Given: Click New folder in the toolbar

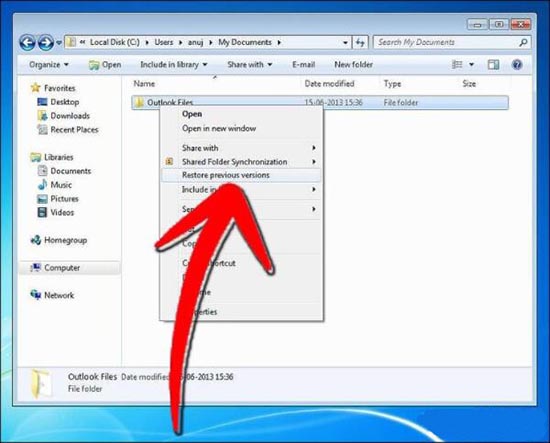Looking at the screenshot, I should [x=353, y=65].
